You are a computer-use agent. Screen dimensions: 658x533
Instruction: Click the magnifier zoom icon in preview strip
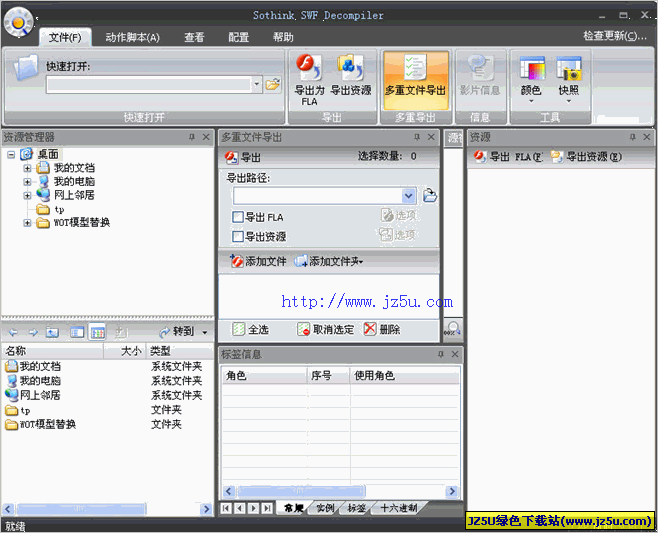click(453, 328)
